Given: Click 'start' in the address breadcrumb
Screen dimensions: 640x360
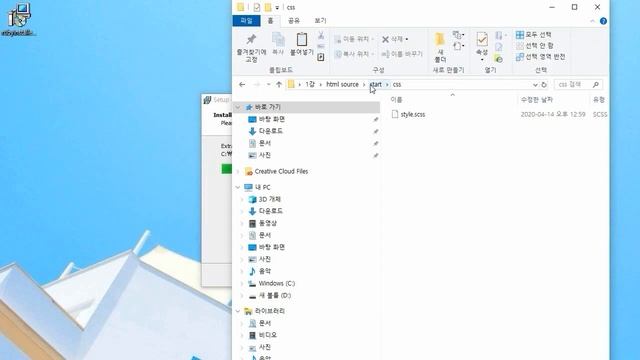Looking at the screenshot, I should 376,84.
